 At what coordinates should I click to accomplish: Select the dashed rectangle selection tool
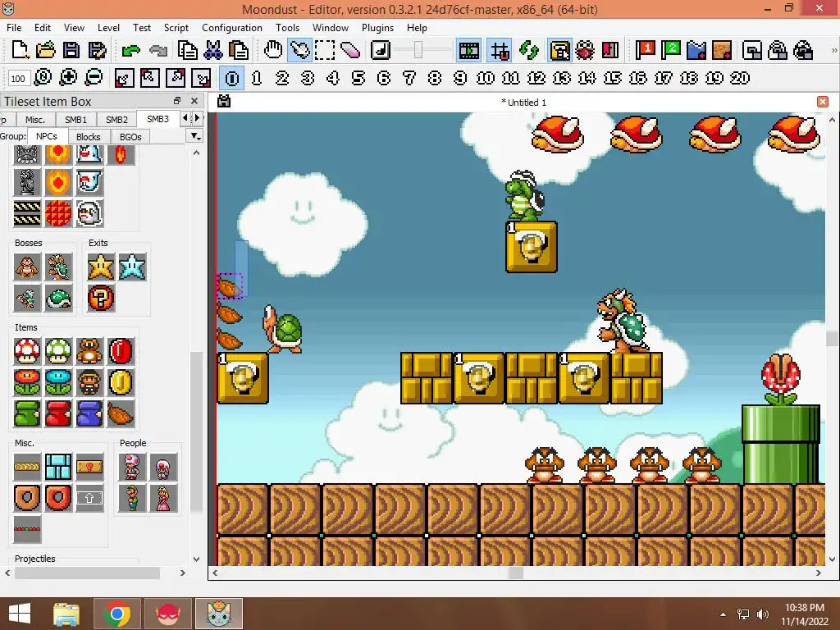coord(325,50)
